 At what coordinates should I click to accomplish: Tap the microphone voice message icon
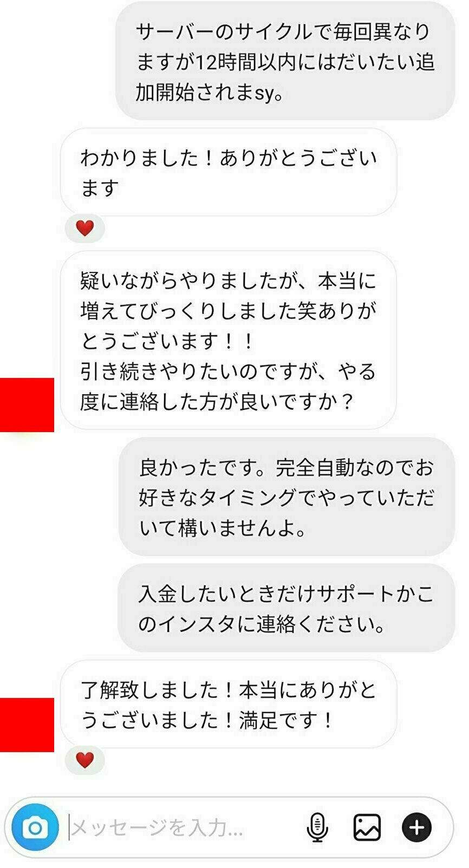(317, 827)
